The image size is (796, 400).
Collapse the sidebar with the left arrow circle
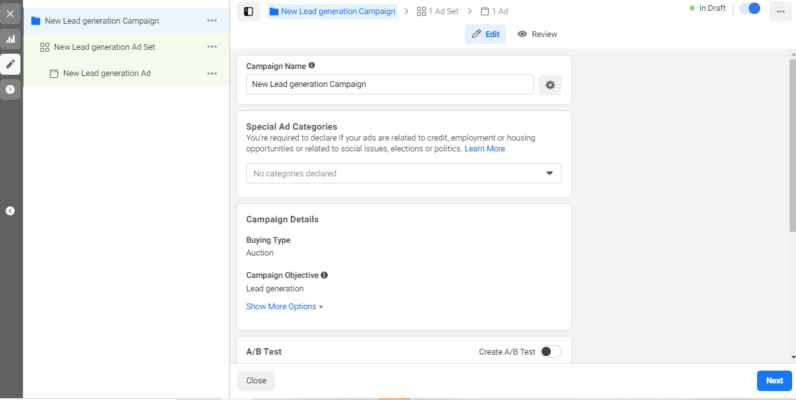[x=10, y=211]
